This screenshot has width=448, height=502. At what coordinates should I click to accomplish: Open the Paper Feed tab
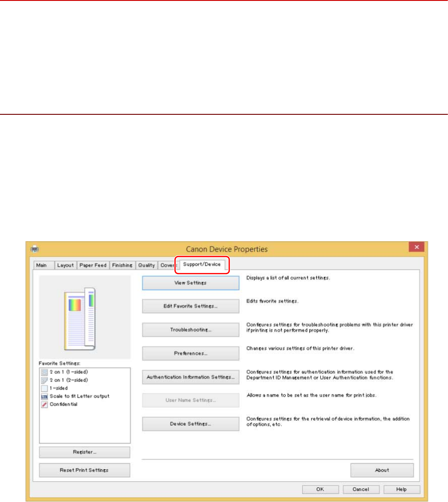click(x=93, y=265)
